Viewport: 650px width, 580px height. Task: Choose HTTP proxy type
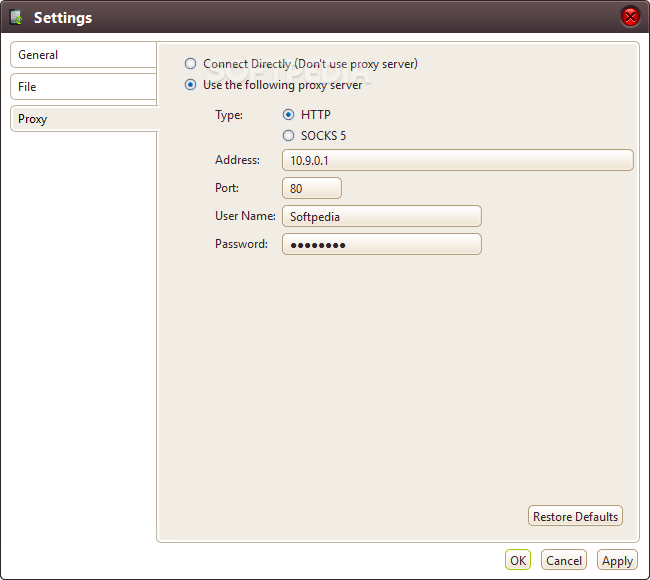coord(289,114)
